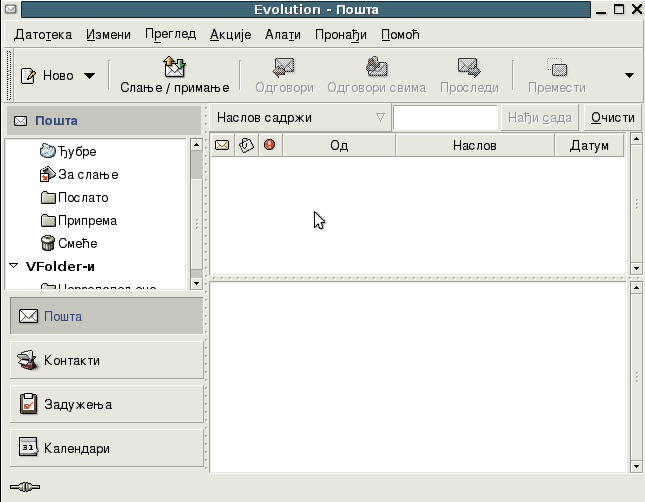Click the За слање outbox icon
This screenshot has height=502, width=645.
[48, 174]
